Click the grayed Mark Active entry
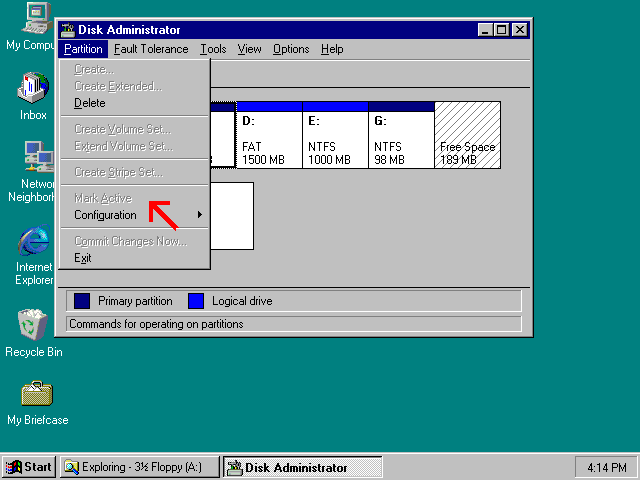Image resolution: width=640 pixels, height=480 pixels. (135, 198)
